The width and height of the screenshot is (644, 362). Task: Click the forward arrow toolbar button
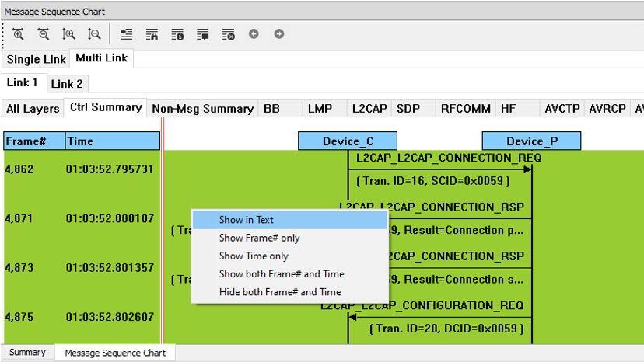(x=279, y=33)
